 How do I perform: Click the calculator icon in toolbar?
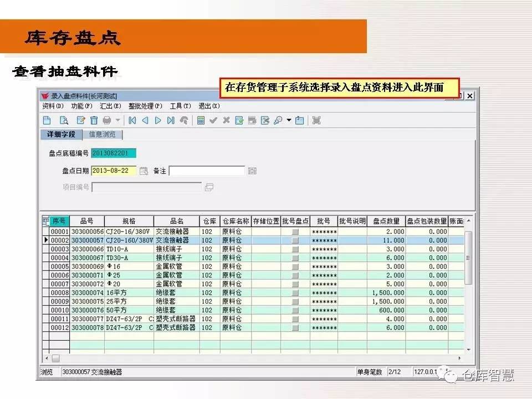pos(201,120)
